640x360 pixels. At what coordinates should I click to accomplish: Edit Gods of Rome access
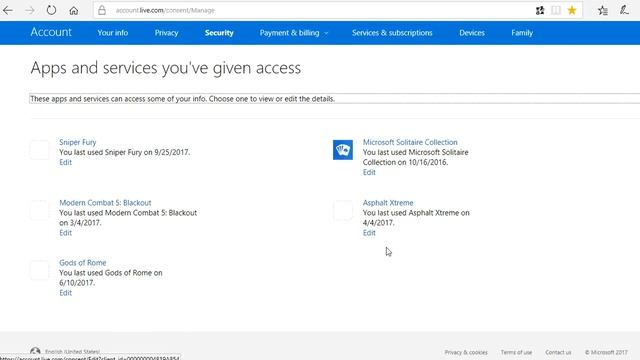(x=65, y=293)
